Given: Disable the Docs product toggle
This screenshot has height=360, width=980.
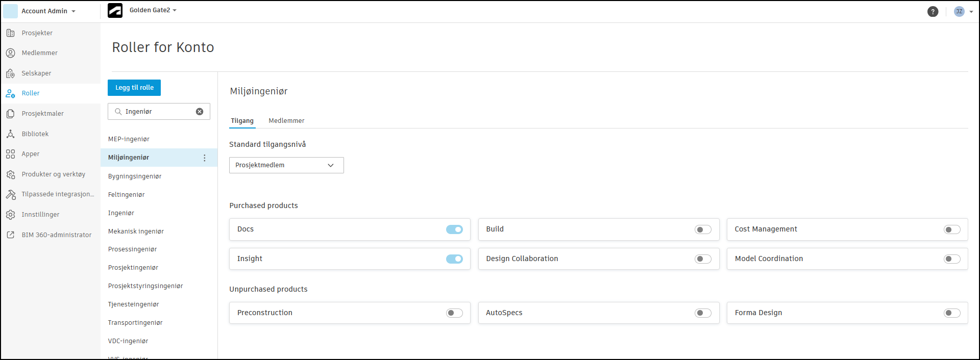Looking at the screenshot, I should [454, 229].
